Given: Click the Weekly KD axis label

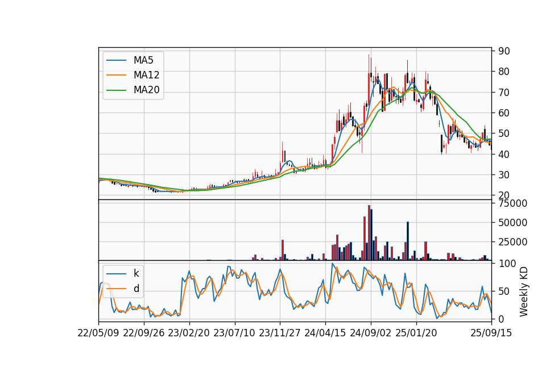Looking at the screenshot, I should coord(523,292).
